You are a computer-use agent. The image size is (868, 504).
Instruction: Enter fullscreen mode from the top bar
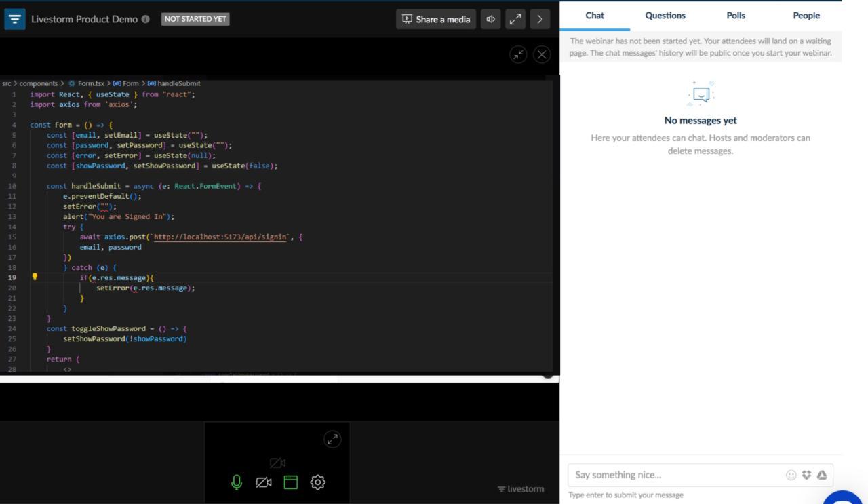pyautogui.click(x=515, y=19)
